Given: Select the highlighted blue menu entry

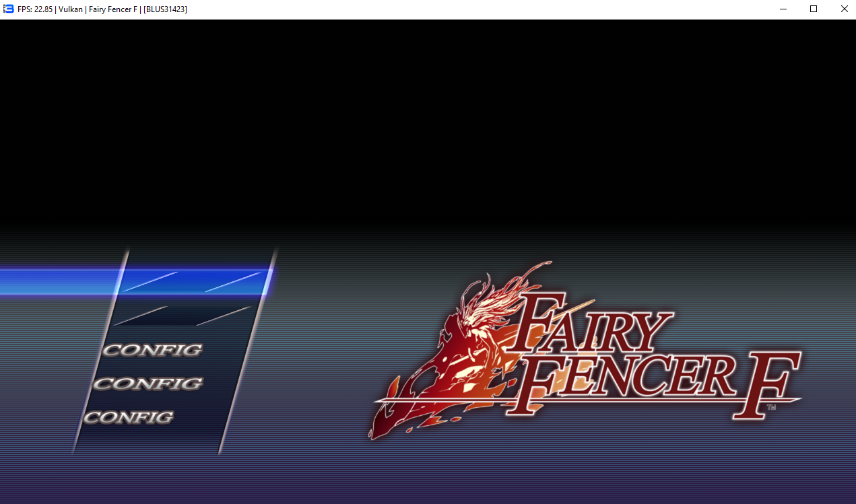Looking at the screenshot, I should coord(192,281).
